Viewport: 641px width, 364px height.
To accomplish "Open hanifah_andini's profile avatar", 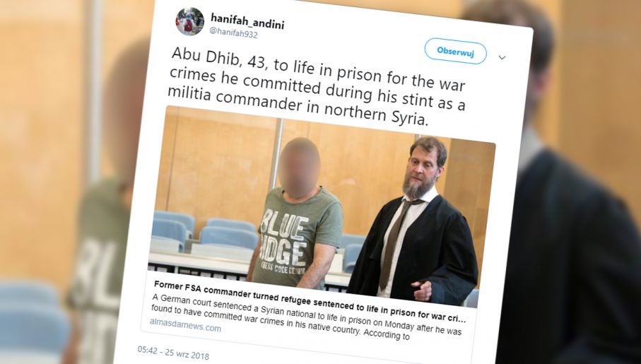I will [x=189, y=22].
